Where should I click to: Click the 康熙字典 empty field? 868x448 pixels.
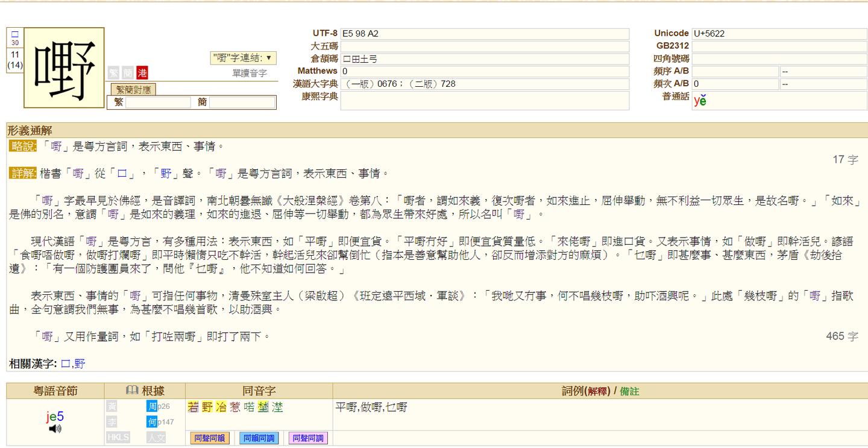pos(485,101)
